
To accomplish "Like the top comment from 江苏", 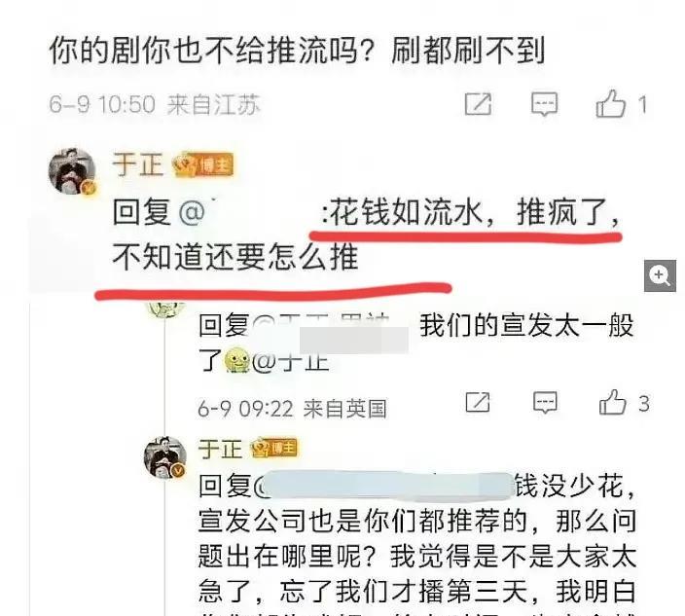I will (611, 104).
